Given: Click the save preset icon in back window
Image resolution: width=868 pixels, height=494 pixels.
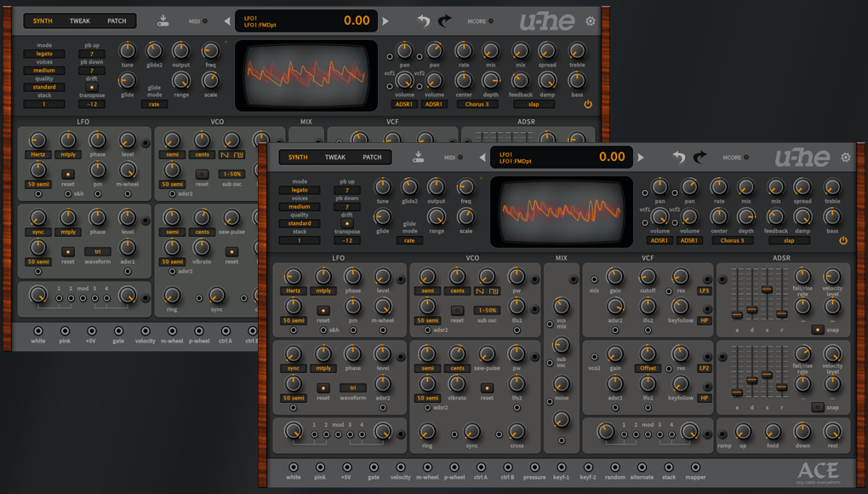Looking at the screenshot, I should 163,21.
